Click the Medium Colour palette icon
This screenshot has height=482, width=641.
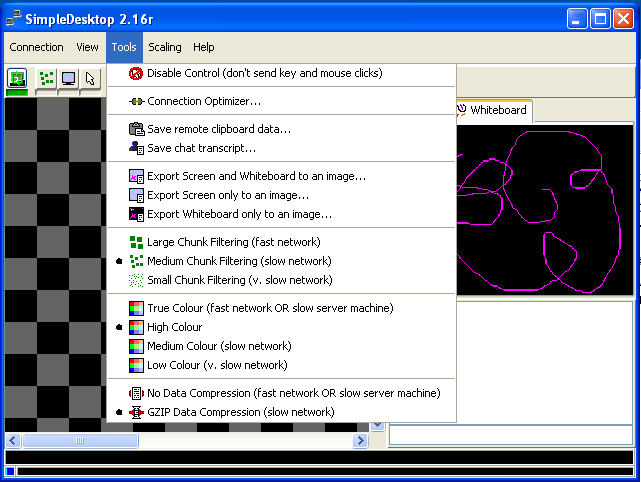(136, 346)
